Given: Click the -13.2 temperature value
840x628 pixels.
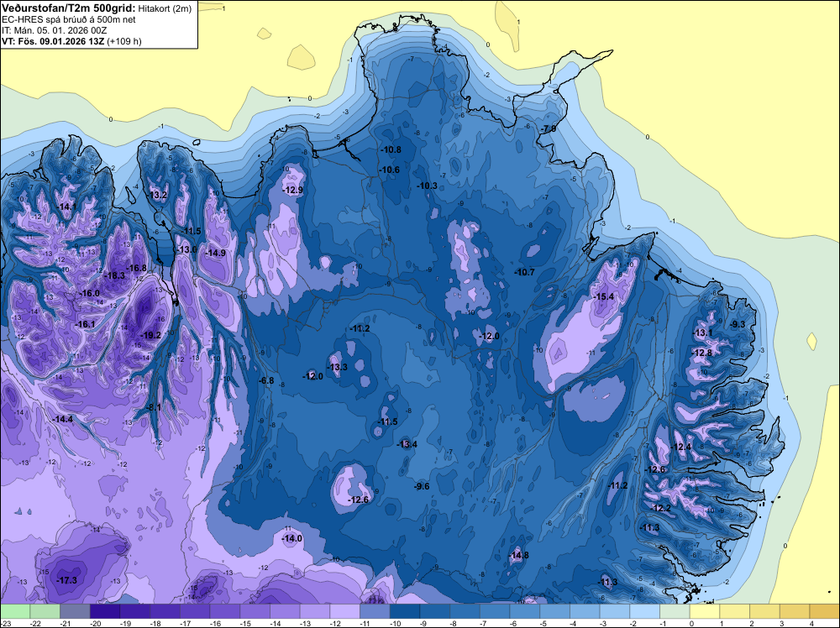Looking at the screenshot, I should point(157,195).
